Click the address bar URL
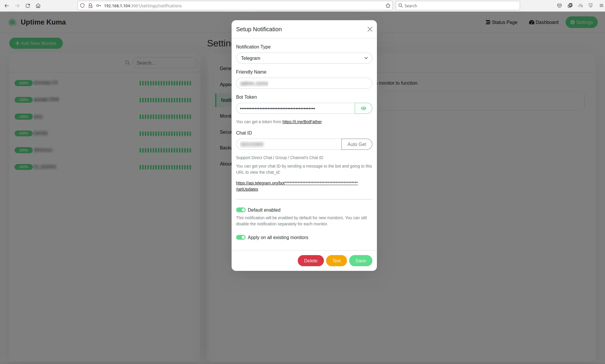 [x=143, y=6]
